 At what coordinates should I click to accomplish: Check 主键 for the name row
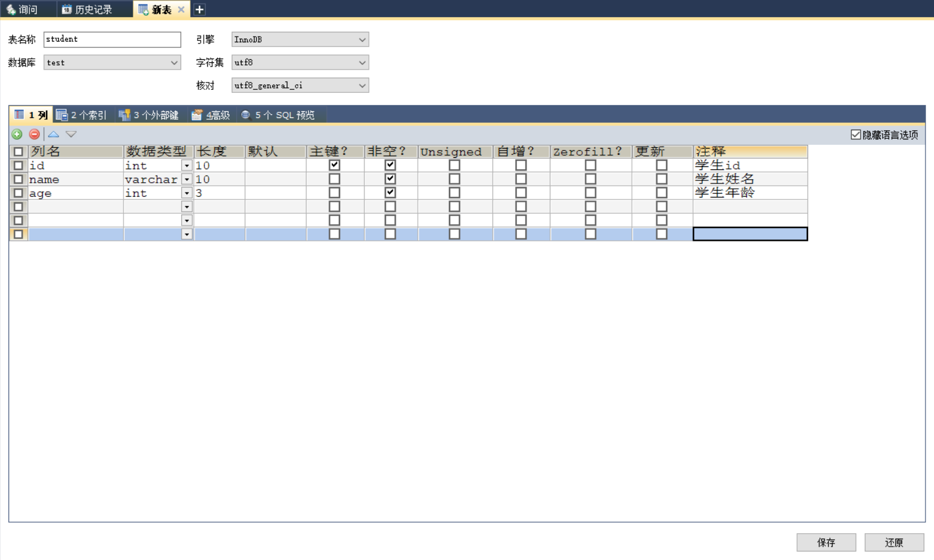(334, 179)
